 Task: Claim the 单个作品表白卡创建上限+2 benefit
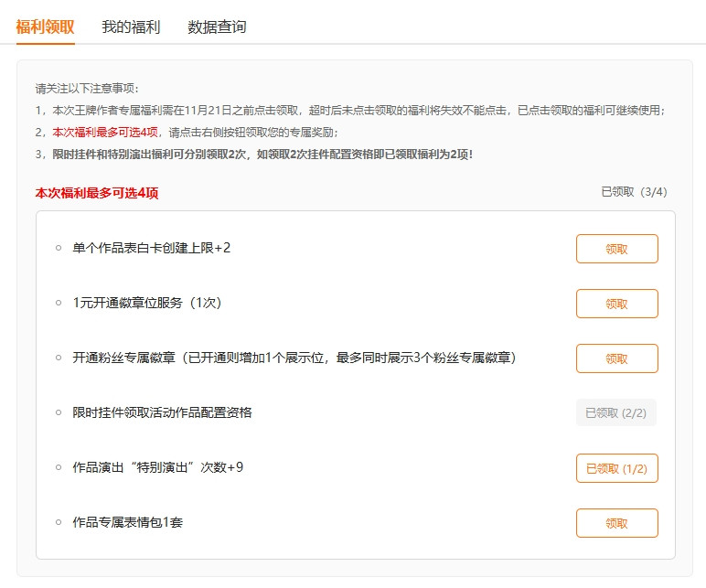click(616, 249)
